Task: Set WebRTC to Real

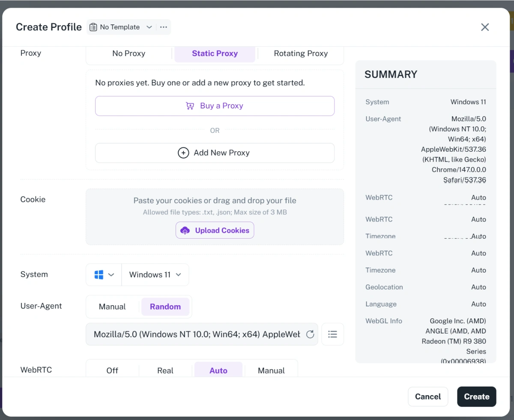Action: point(165,371)
